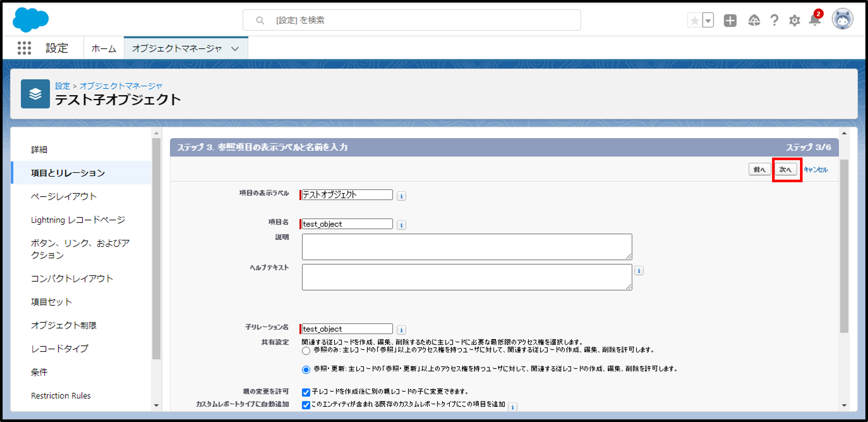Open ページレイアウト in the sidebar
This screenshot has height=422, width=868.
[x=64, y=196]
